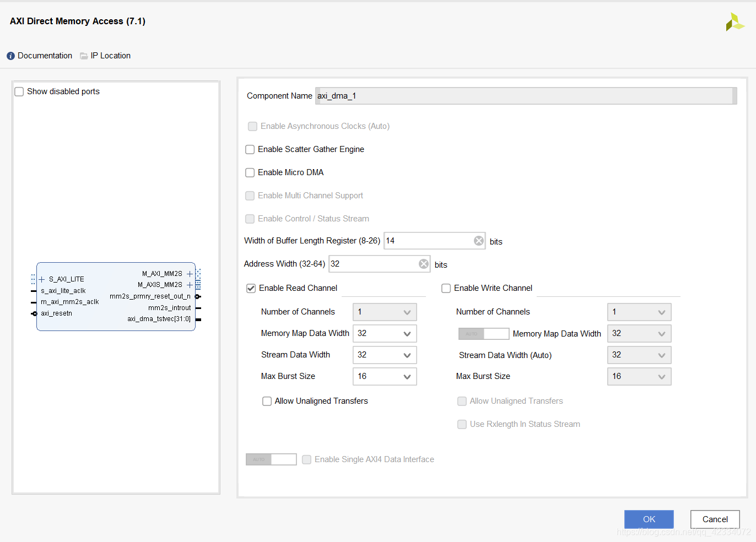Clear the Address Width value

(424, 264)
